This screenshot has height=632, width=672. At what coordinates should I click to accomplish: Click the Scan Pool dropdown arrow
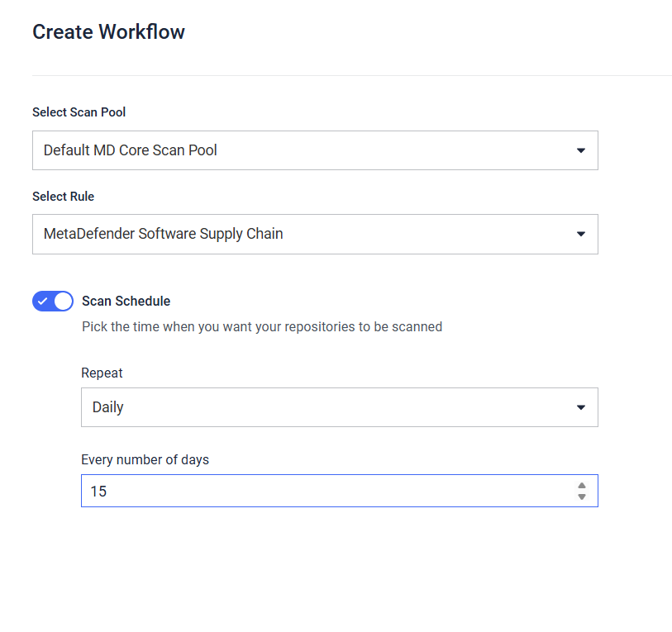tap(581, 150)
